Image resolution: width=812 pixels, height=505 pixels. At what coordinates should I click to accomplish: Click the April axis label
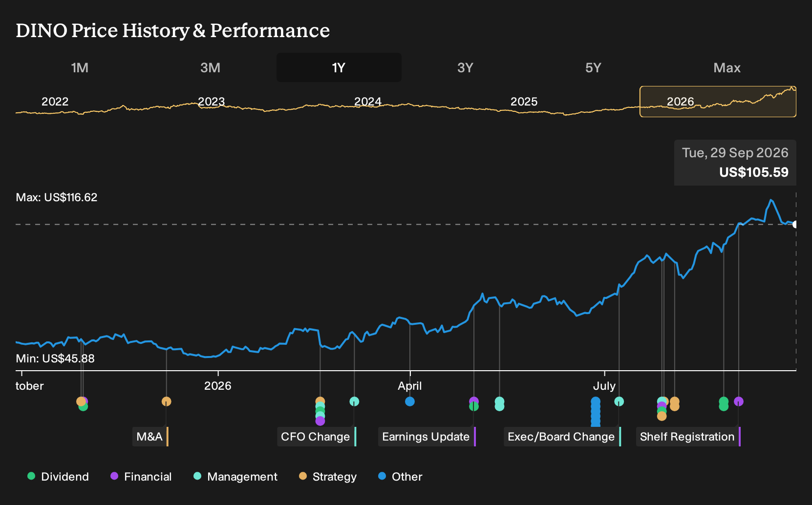tap(410, 386)
